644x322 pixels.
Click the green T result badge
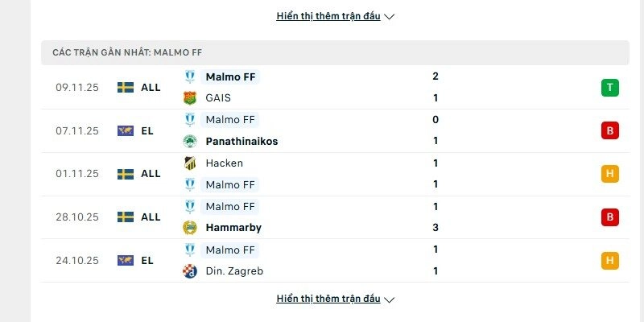tap(609, 88)
